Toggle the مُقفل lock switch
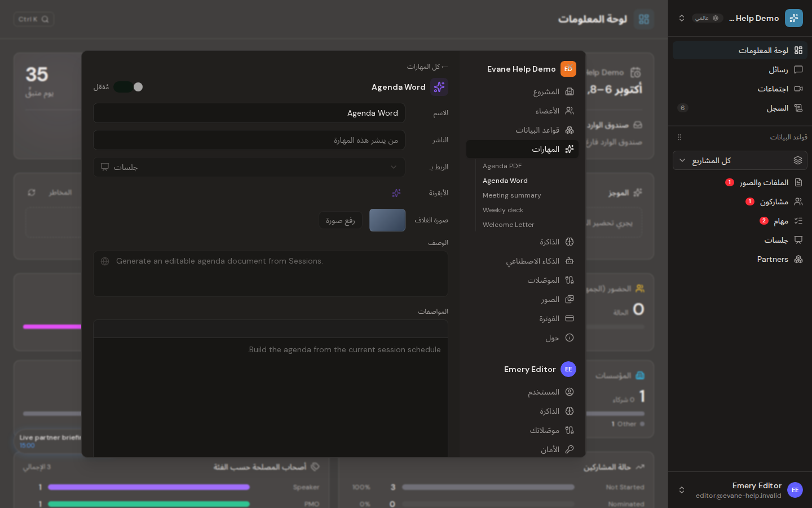Image resolution: width=812 pixels, height=508 pixels. (128, 87)
